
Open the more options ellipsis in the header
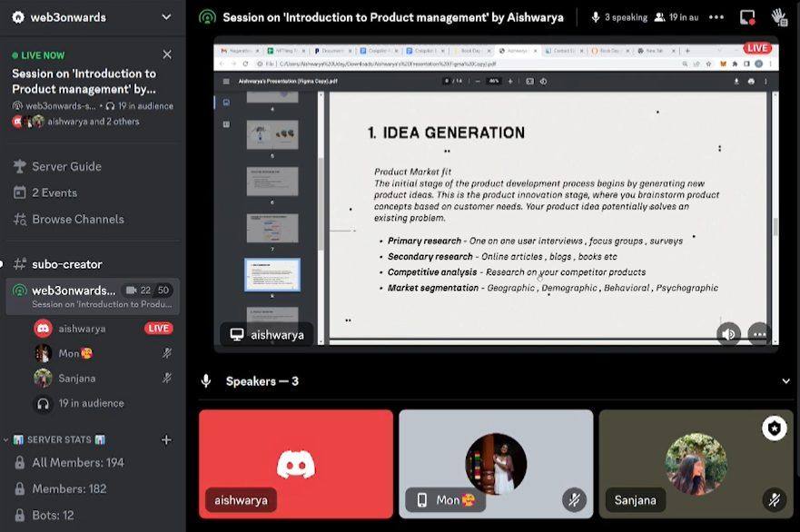point(716,17)
